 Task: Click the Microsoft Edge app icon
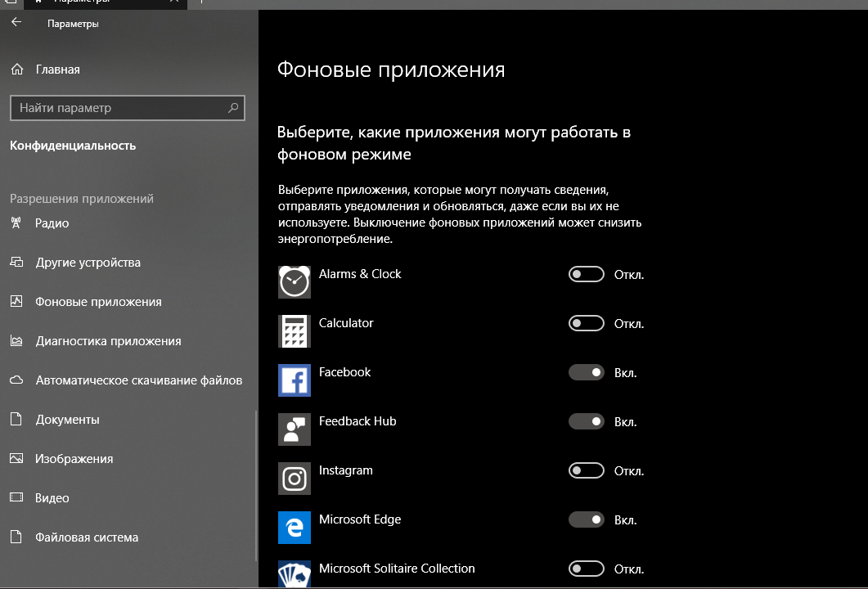point(294,528)
